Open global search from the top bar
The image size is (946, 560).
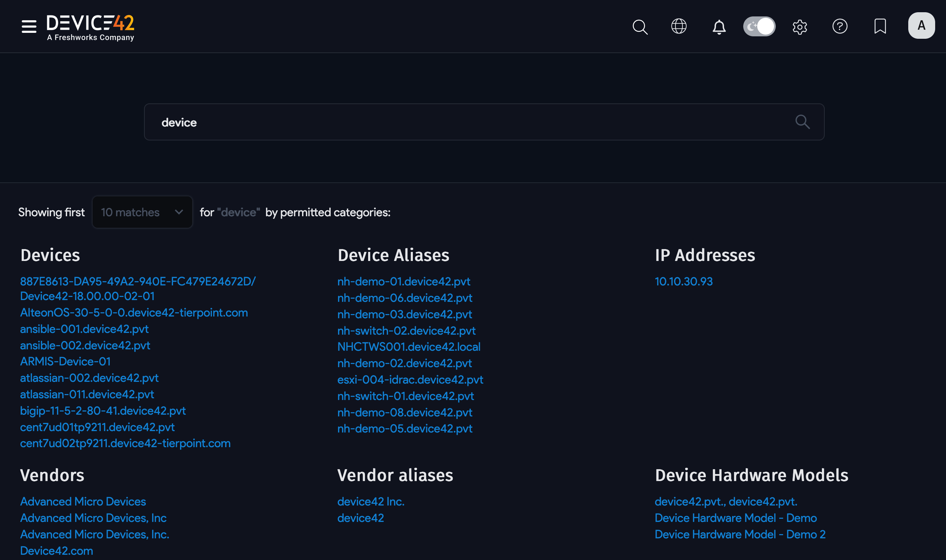pos(639,26)
